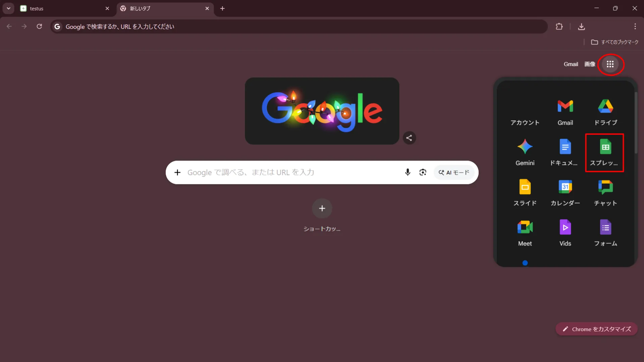Close the 新しいタブ tab
644x362 pixels.
(x=207, y=8)
